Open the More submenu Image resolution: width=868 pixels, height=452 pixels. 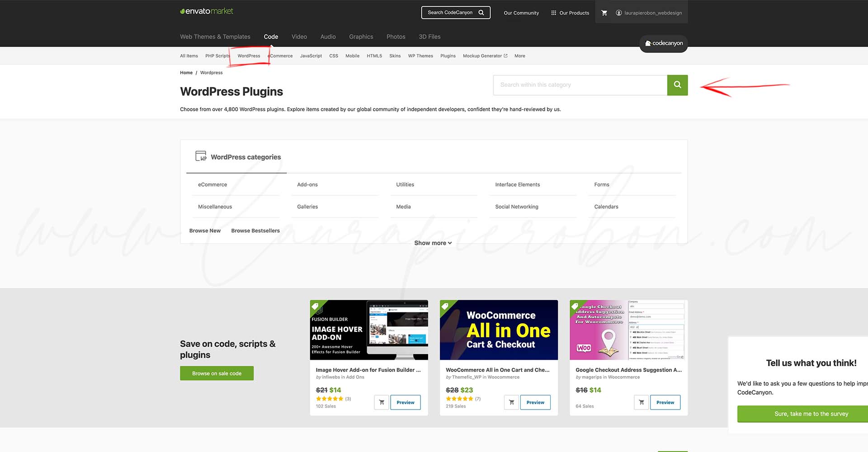tap(519, 56)
